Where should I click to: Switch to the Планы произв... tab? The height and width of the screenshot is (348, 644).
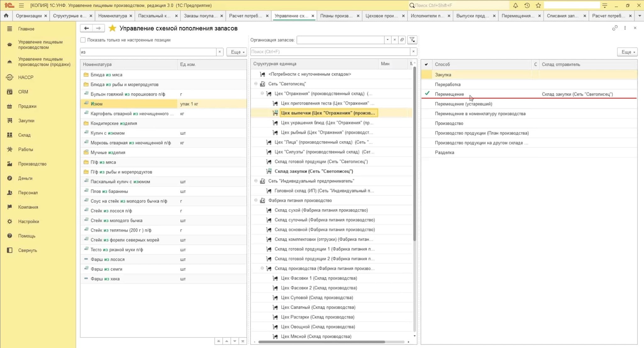(336, 16)
